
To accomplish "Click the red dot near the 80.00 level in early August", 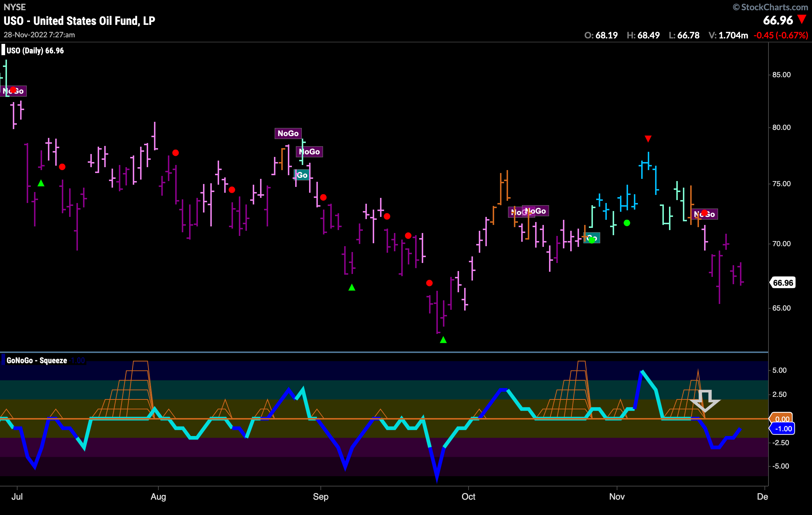I will pyautogui.click(x=176, y=153).
